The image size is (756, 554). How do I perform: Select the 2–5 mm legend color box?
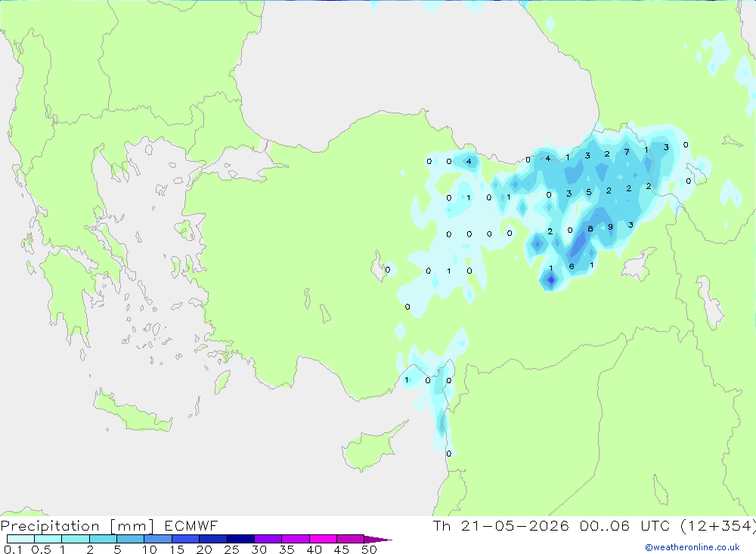click(x=103, y=539)
